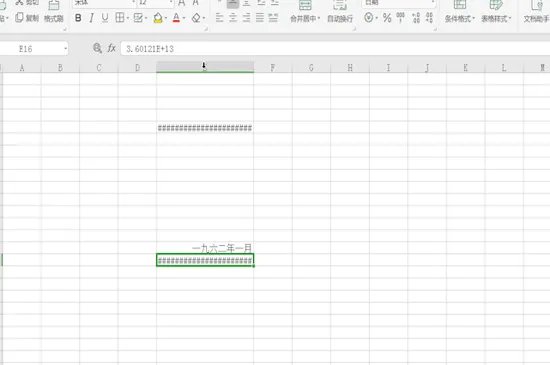The height and width of the screenshot is (365, 550).
Task: Toggle auto wrap text (自动换行)
Action: click(340, 12)
